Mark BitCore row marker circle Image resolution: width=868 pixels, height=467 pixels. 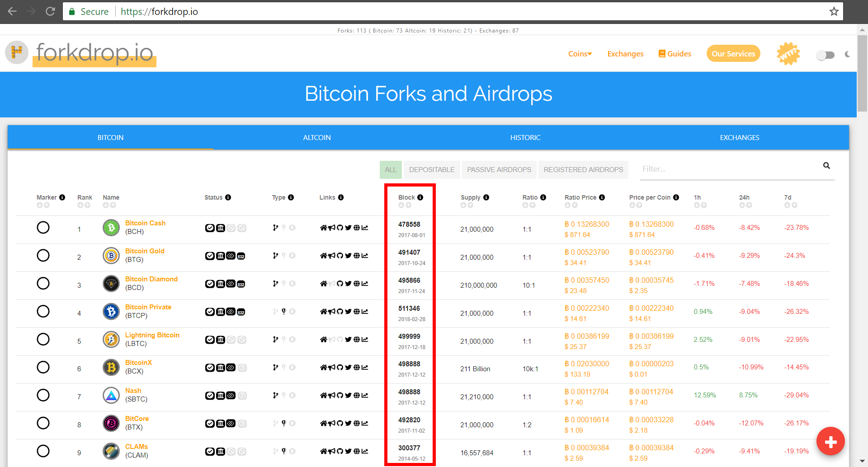[x=43, y=423]
